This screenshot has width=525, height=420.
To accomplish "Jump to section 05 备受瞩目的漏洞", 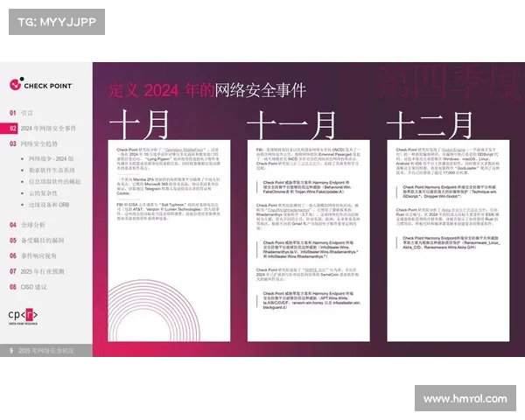I will 37,240.
